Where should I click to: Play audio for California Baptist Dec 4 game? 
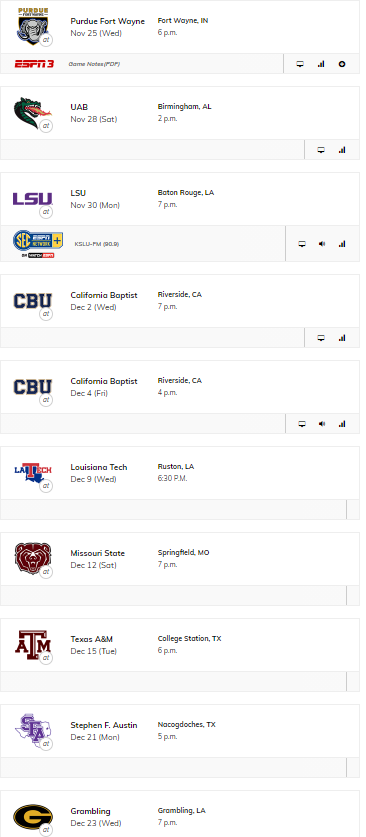[322, 424]
